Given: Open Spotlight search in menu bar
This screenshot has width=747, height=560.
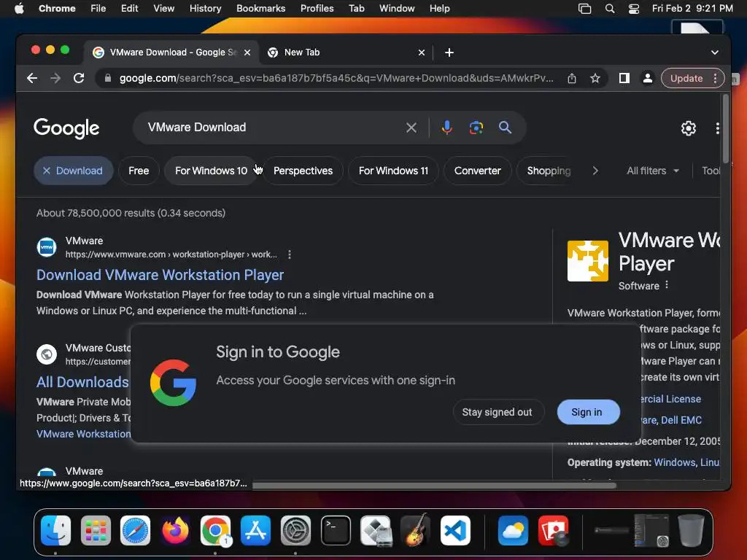Looking at the screenshot, I should pyautogui.click(x=610, y=9).
